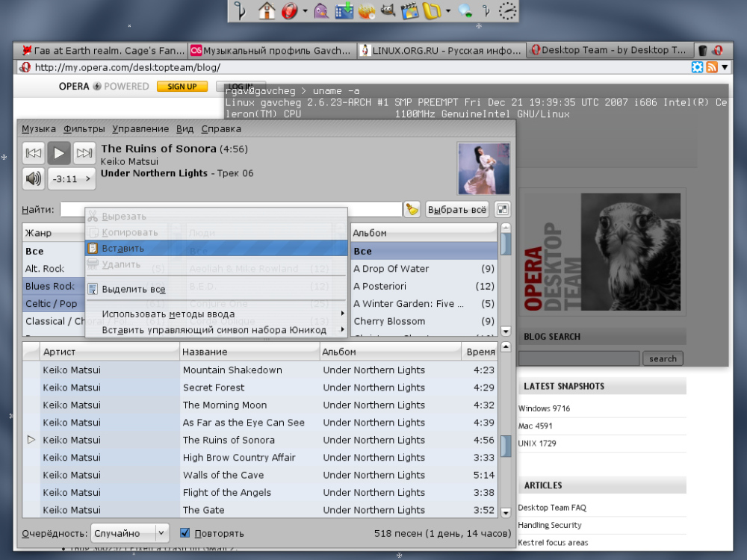Image resolution: width=747 pixels, height=560 pixels.
Task: Click the dotted clock applet
Action: click(x=507, y=10)
